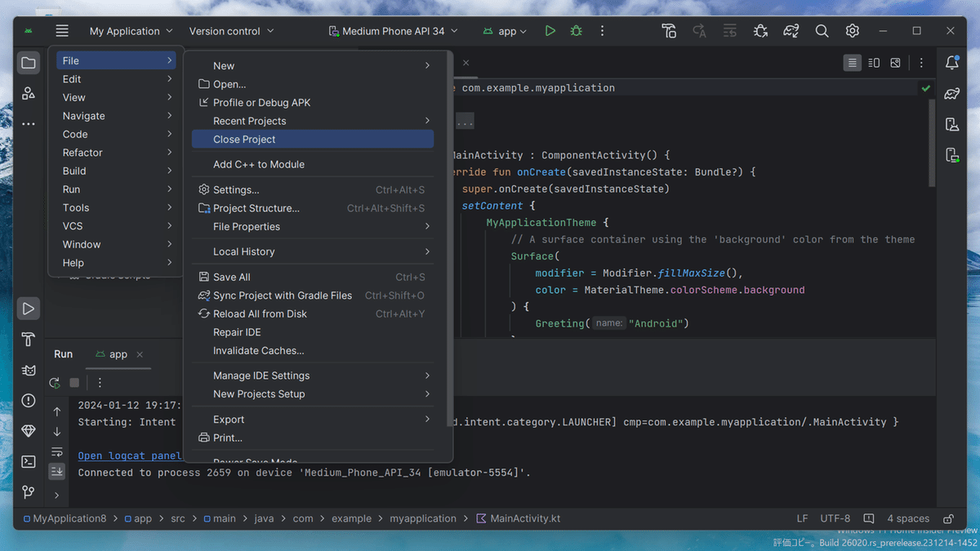980x551 pixels.
Task: Open the Logcat cat icon
Action: (29, 370)
